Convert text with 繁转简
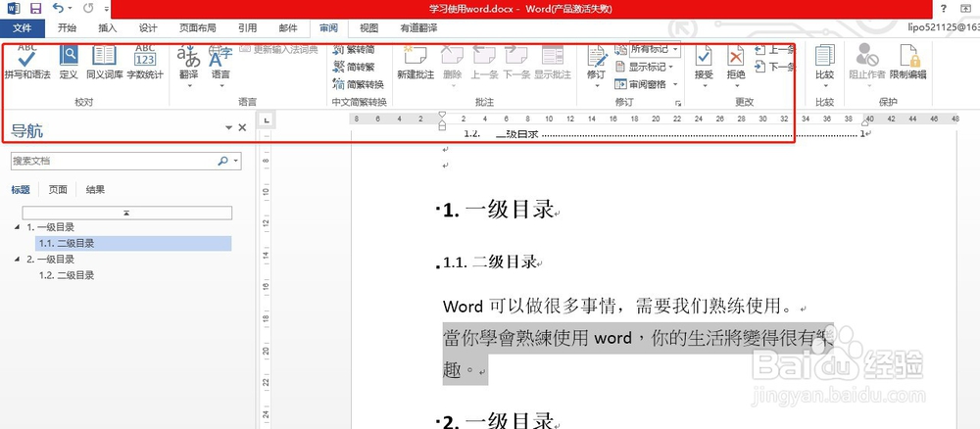The width and height of the screenshot is (980, 429). click(354, 49)
